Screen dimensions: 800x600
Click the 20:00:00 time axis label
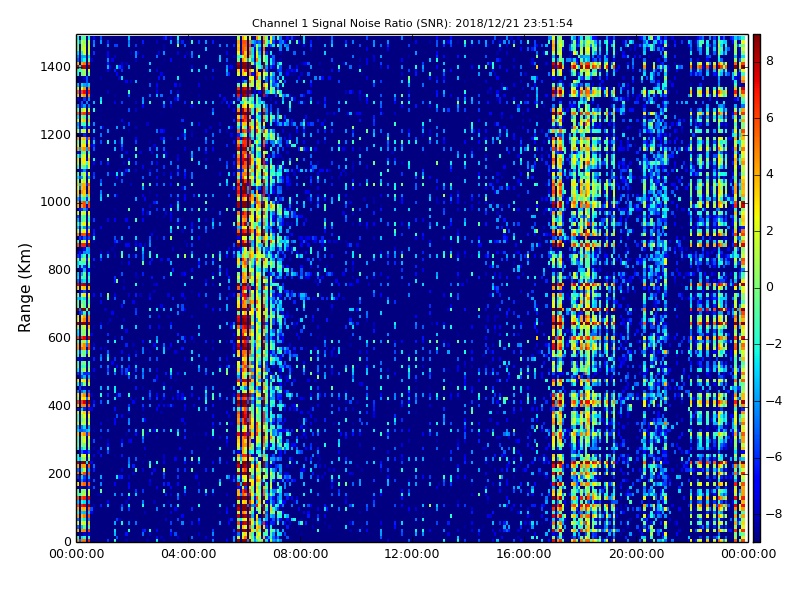pyautogui.click(x=636, y=554)
